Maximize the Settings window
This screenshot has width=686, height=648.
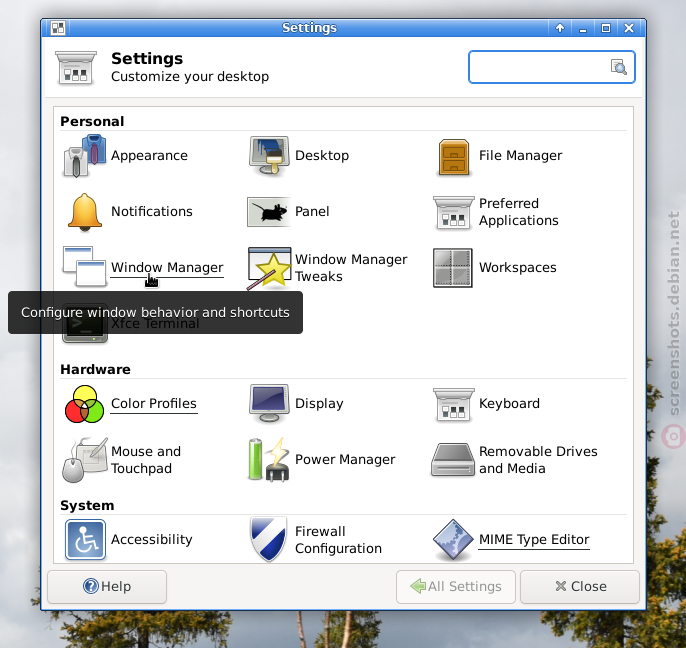point(606,28)
